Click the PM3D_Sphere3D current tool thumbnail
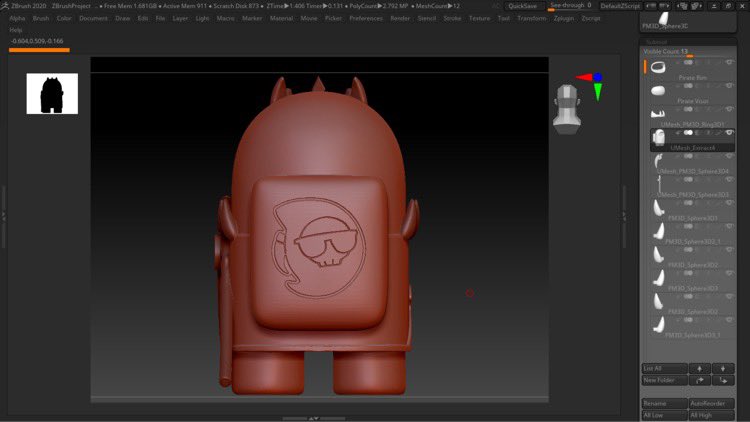Viewport: 750px width, 422px height. (x=664, y=20)
